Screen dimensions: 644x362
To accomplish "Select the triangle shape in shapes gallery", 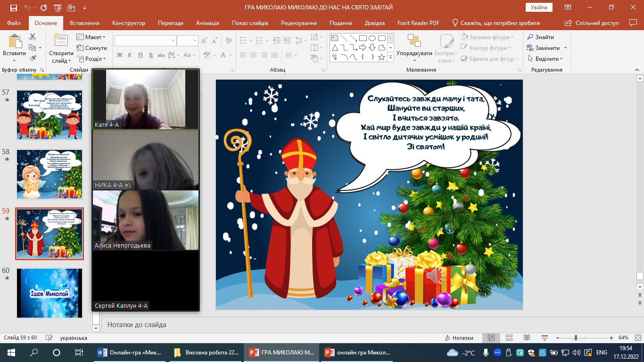I will coord(334,48).
